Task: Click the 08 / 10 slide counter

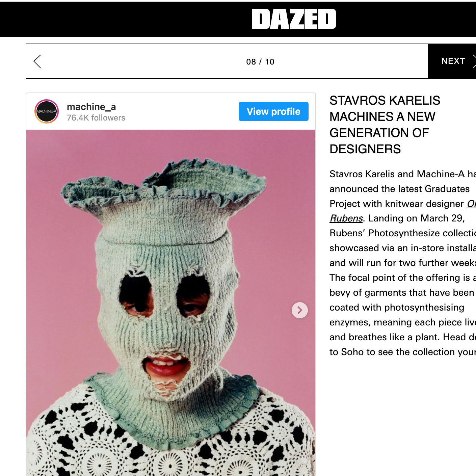Action: 260,62
